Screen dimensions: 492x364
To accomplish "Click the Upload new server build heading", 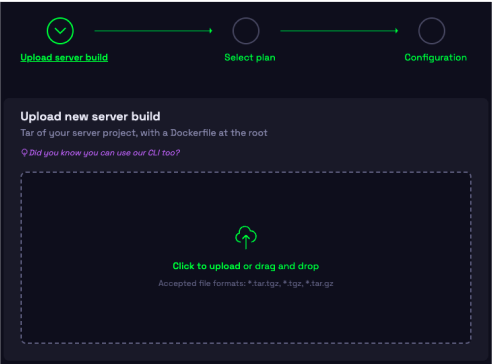I will [x=90, y=116].
